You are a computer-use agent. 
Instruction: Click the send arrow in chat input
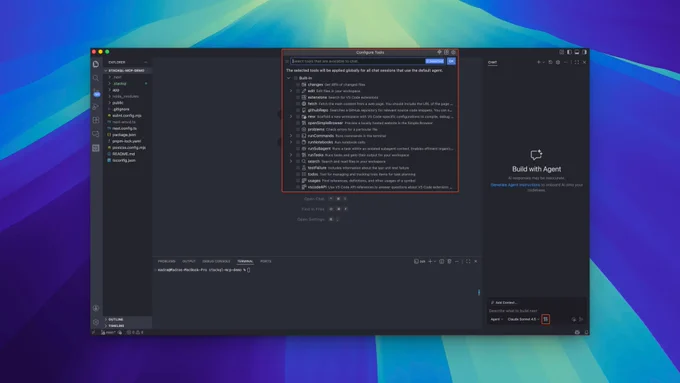click(581, 319)
